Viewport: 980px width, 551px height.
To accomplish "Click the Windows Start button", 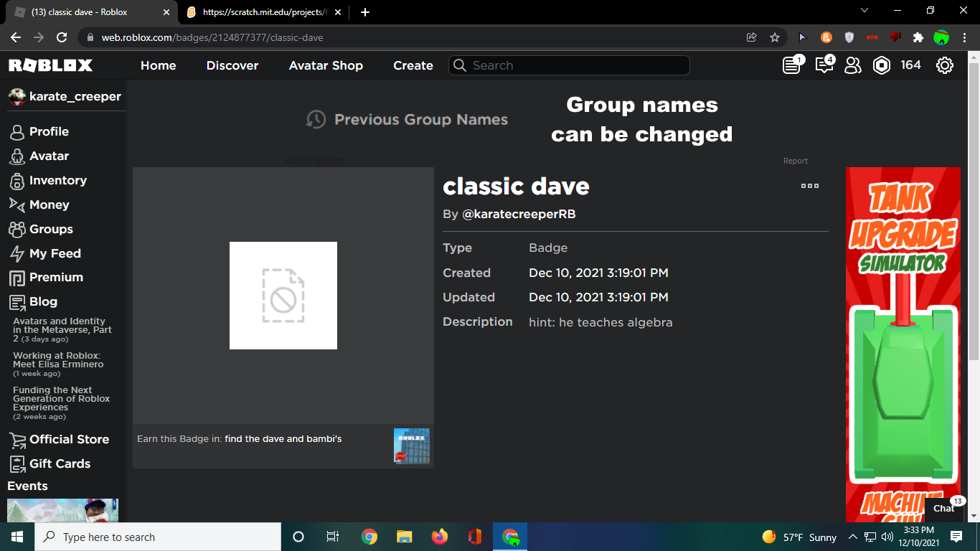I will [17, 537].
